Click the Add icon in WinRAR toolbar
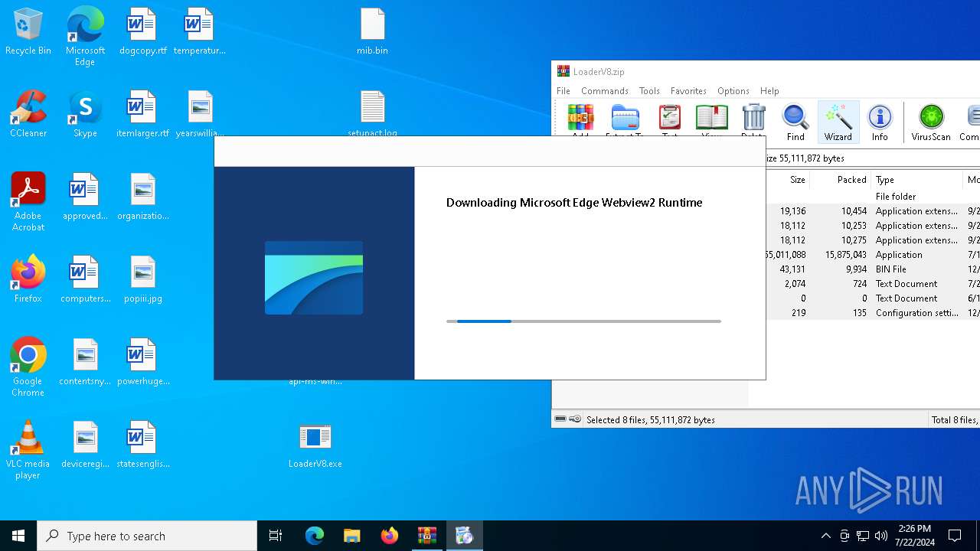Image resolution: width=980 pixels, height=551 pixels. pos(580,119)
